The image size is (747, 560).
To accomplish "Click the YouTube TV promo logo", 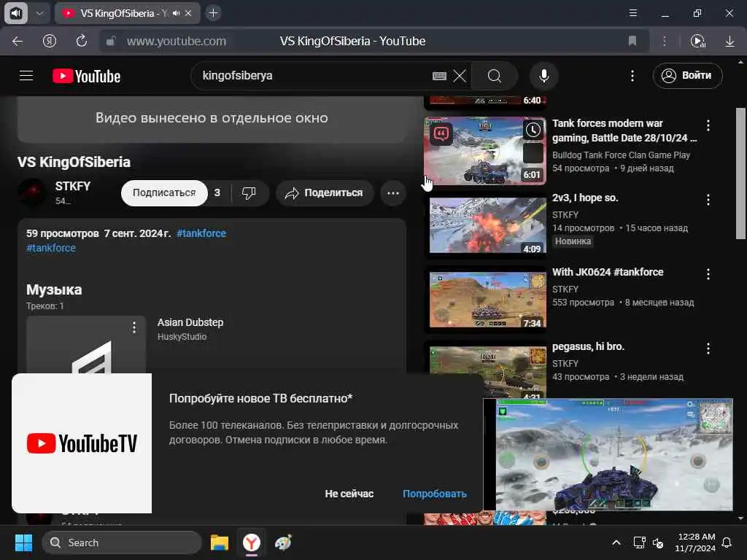I will pyautogui.click(x=82, y=443).
